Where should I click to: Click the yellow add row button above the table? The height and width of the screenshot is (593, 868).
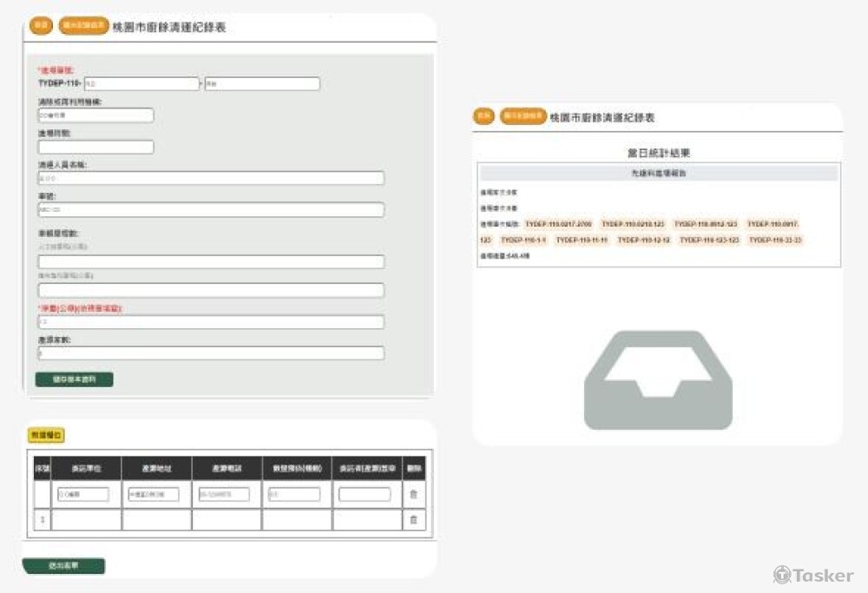(46, 435)
